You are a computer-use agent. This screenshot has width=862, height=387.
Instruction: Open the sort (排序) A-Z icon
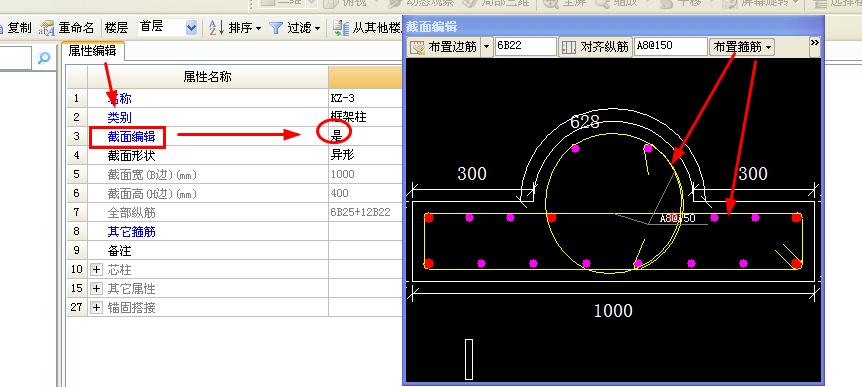[217, 28]
